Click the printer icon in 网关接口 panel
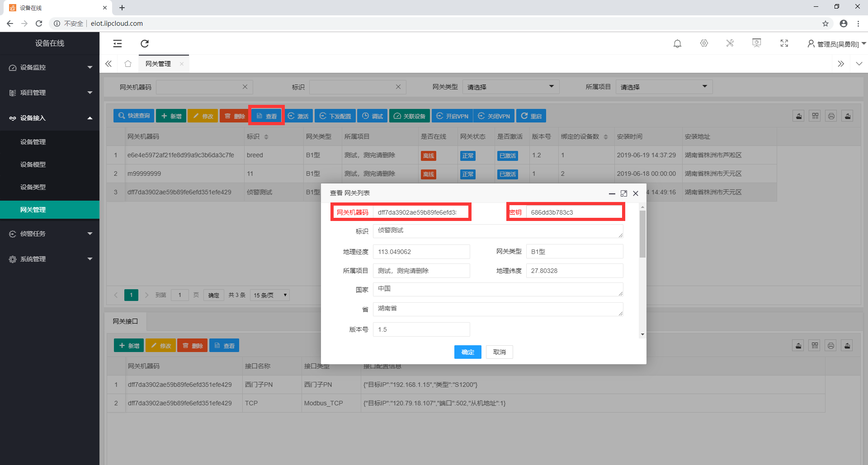This screenshot has width=868, height=465. [x=831, y=346]
